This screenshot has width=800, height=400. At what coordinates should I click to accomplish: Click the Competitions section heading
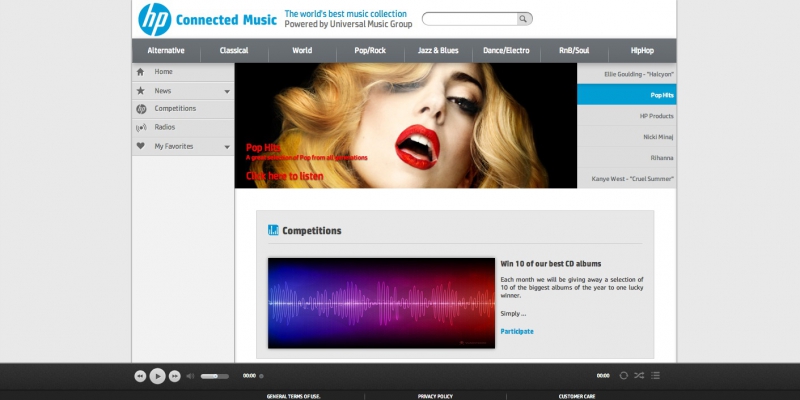coord(312,231)
